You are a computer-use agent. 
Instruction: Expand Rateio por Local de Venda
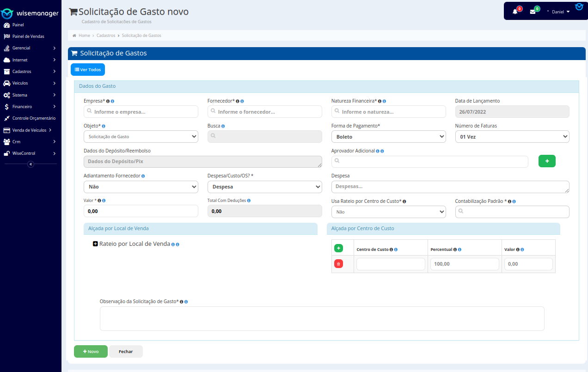click(96, 244)
